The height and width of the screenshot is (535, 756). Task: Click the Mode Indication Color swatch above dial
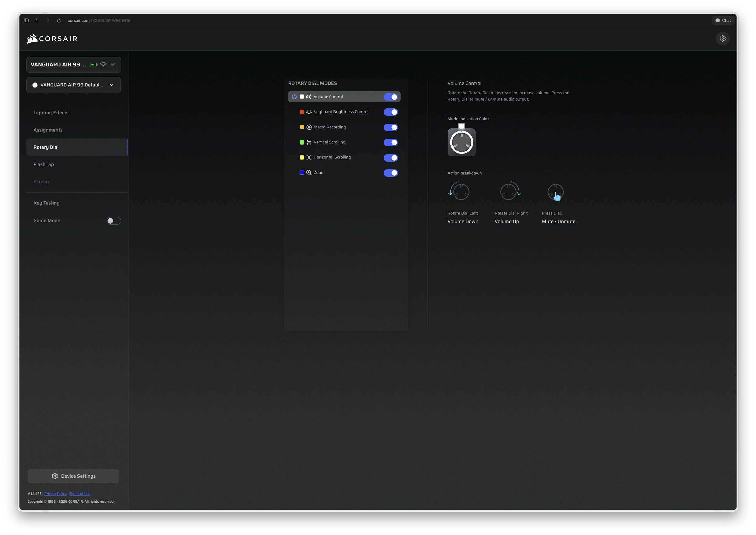click(x=461, y=126)
